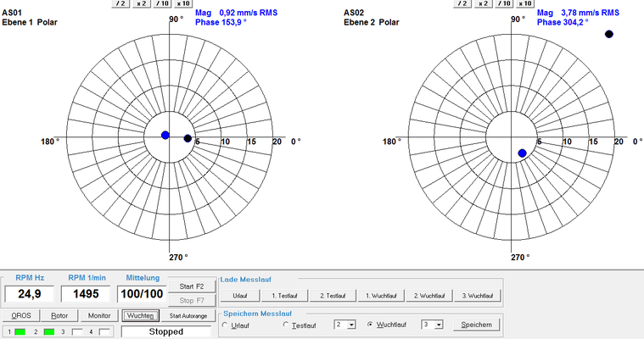Image resolution: width=644 pixels, height=339 pixels.
Task: Click the green channel 1 indicator
Action: pyautogui.click(x=20, y=331)
